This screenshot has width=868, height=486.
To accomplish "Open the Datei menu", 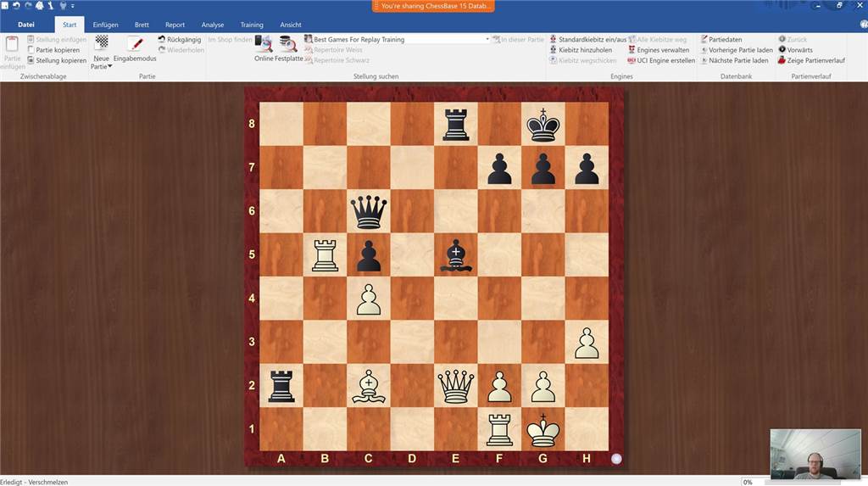I will [x=26, y=25].
